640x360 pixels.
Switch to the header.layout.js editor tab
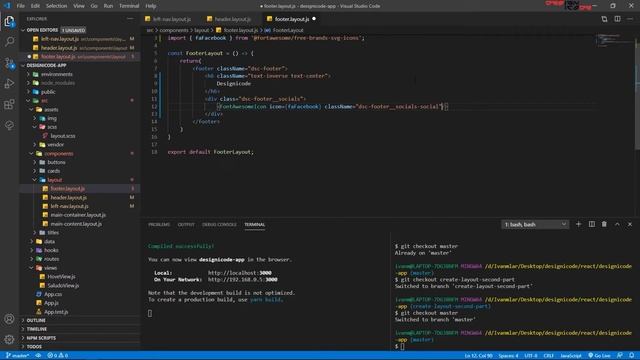[x=233, y=19]
